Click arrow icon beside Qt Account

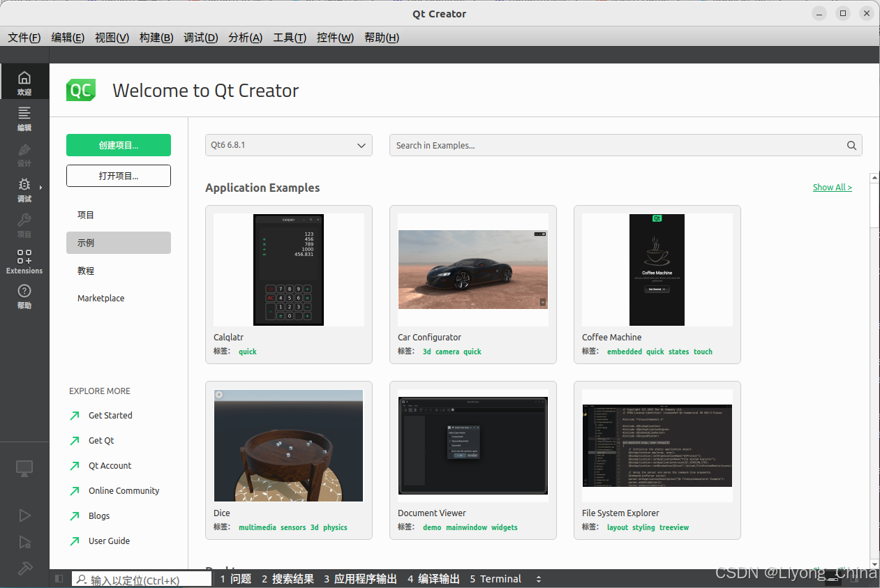pyautogui.click(x=75, y=466)
